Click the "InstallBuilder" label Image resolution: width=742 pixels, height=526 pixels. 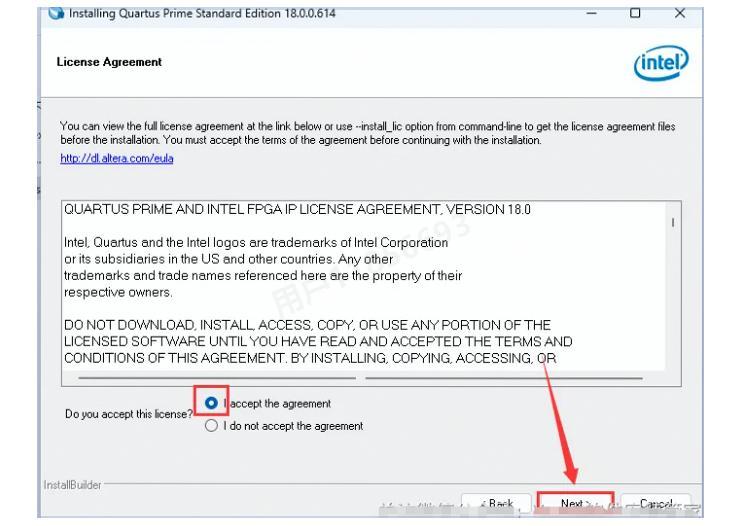(72, 485)
